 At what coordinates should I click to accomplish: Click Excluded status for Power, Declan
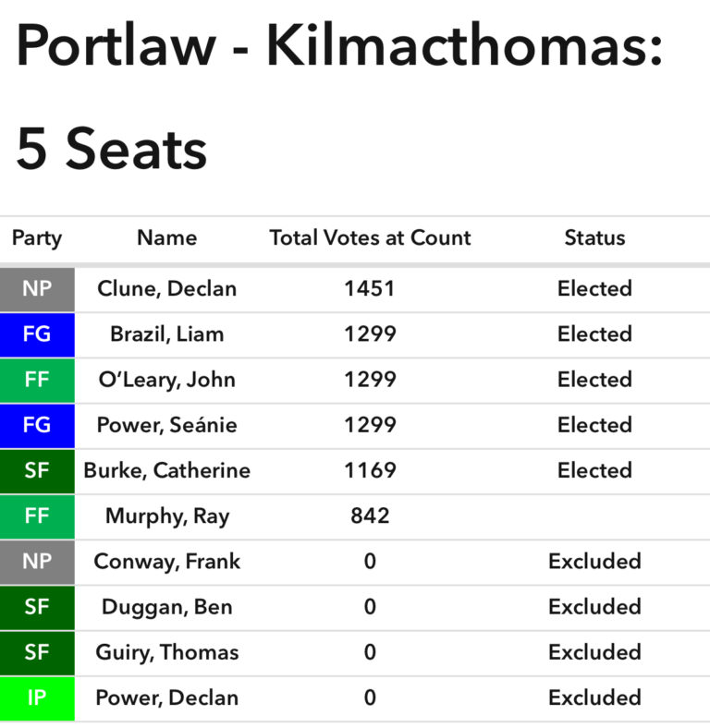pos(594,698)
